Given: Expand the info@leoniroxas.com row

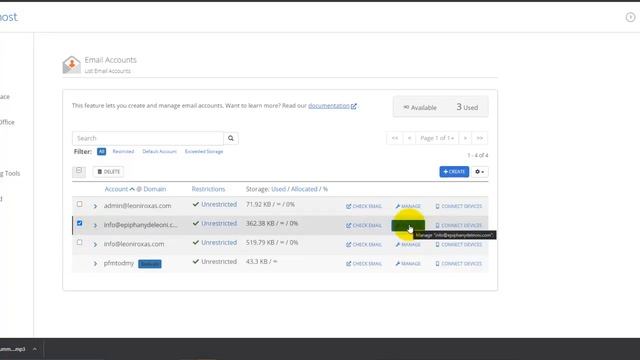Looking at the screenshot, I should 95,244.
